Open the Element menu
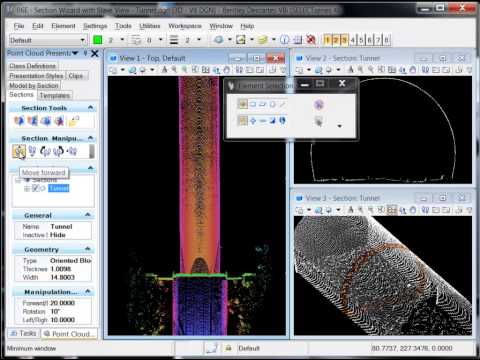The image size is (480, 360). pyautogui.click(x=63, y=26)
